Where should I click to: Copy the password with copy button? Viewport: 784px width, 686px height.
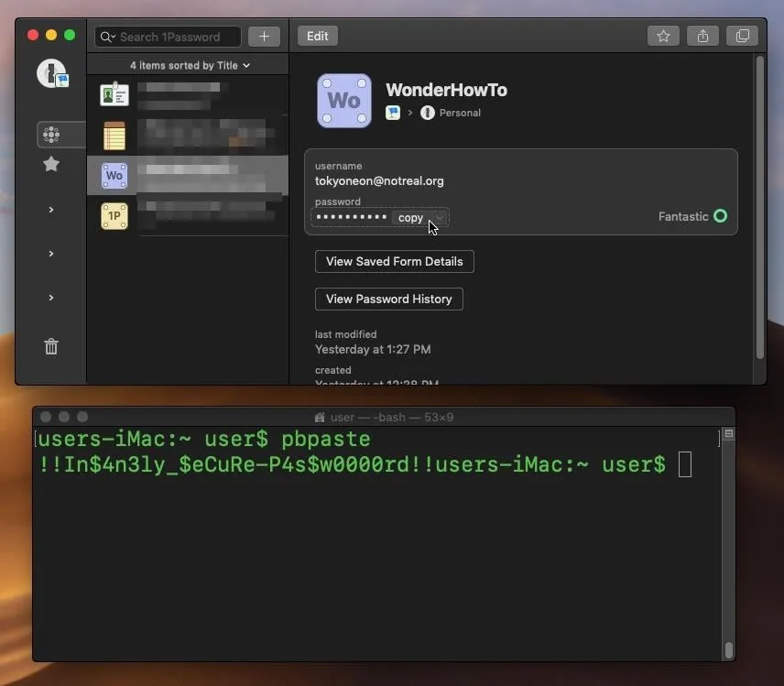[411, 218]
